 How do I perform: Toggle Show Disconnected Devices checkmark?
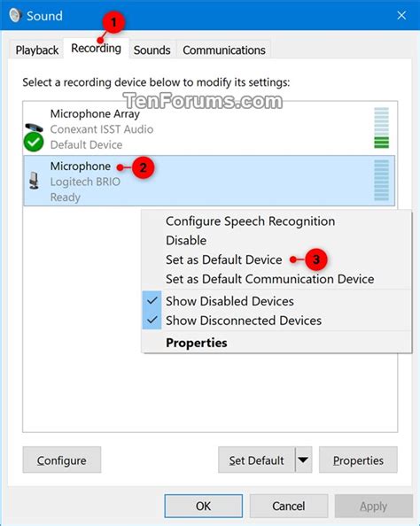(152, 320)
